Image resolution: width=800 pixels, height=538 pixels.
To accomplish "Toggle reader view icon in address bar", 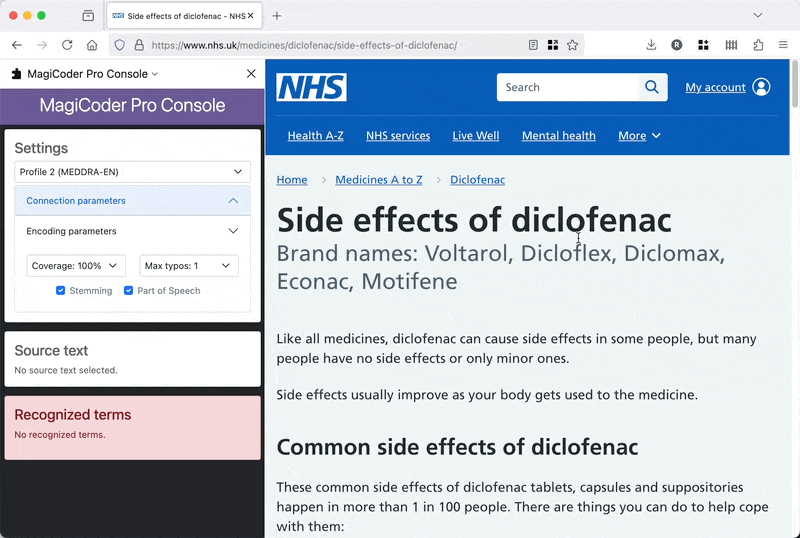I will [x=533, y=45].
